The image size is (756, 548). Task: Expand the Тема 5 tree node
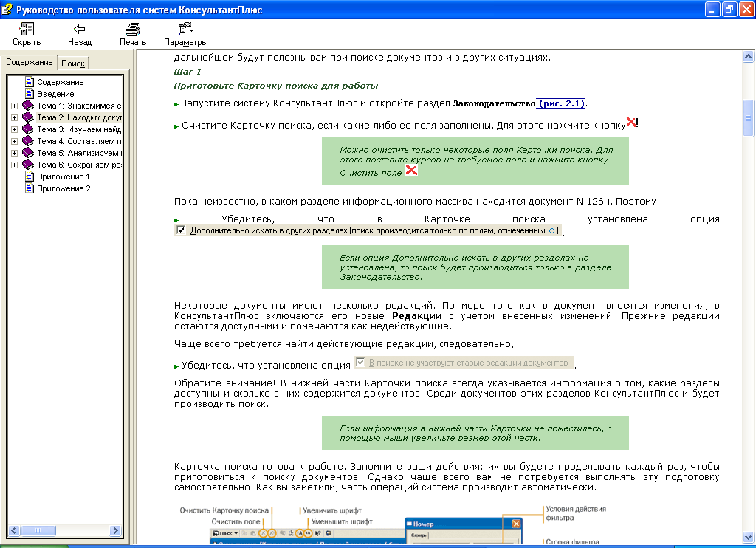click(15, 153)
